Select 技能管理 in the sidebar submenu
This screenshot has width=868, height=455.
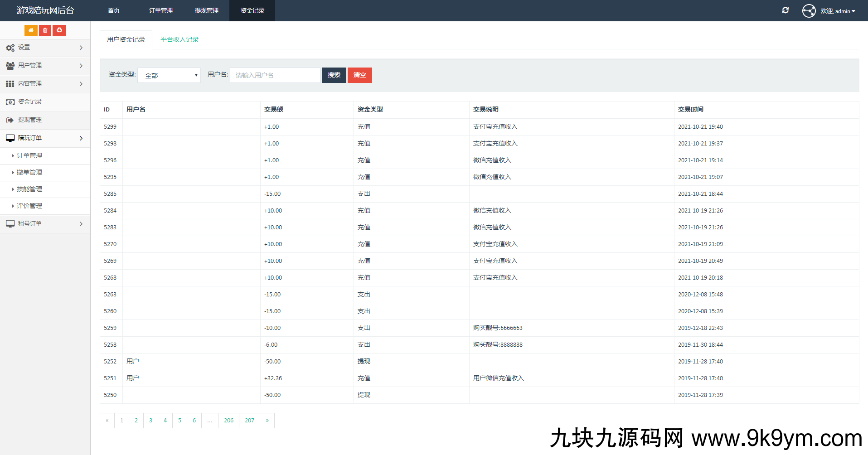tap(29, 189)
